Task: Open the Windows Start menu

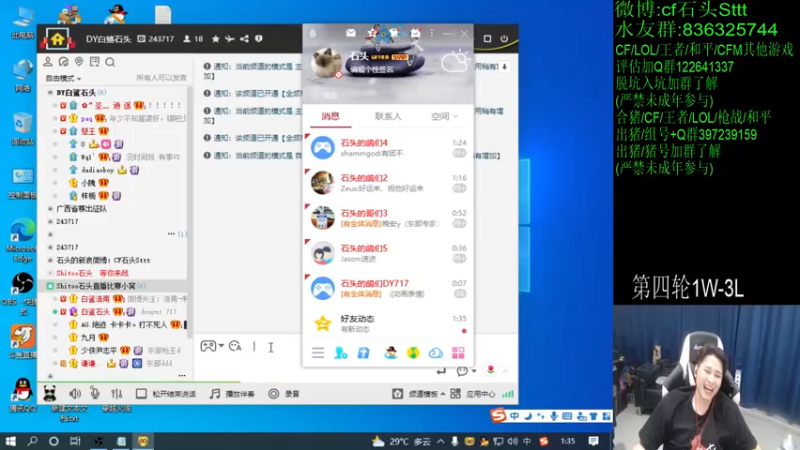Action: (10, 441)
